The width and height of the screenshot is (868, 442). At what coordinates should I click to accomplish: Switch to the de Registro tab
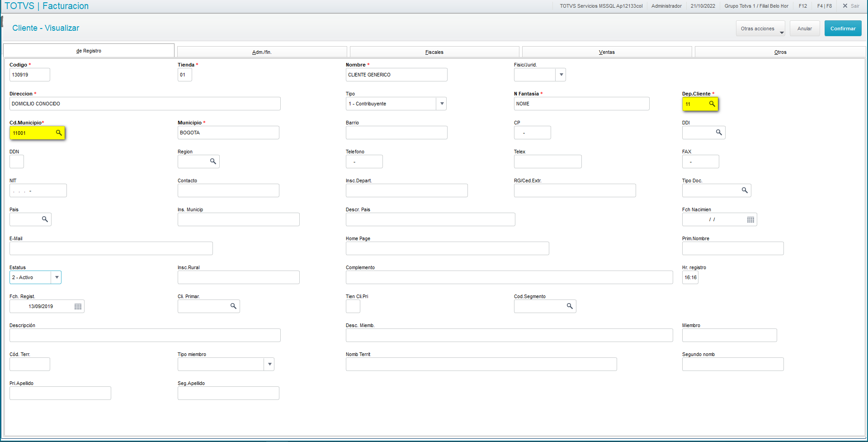[x=89, y=51]
